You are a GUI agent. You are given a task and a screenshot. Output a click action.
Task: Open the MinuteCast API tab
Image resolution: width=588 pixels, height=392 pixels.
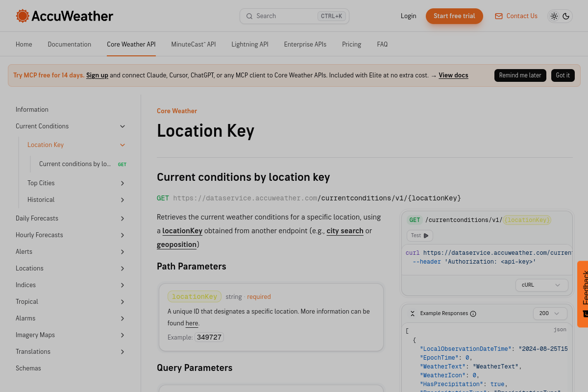(194, 44)
